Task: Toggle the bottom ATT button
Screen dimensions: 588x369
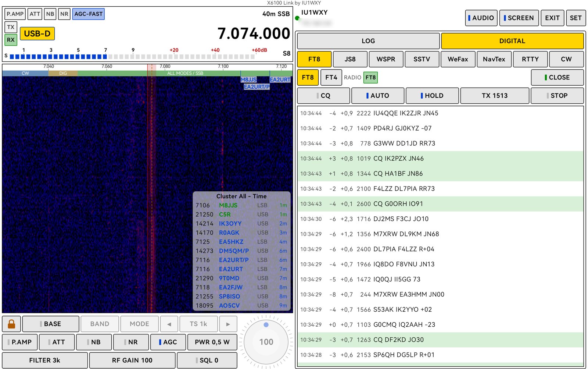Action: [57, 342]
